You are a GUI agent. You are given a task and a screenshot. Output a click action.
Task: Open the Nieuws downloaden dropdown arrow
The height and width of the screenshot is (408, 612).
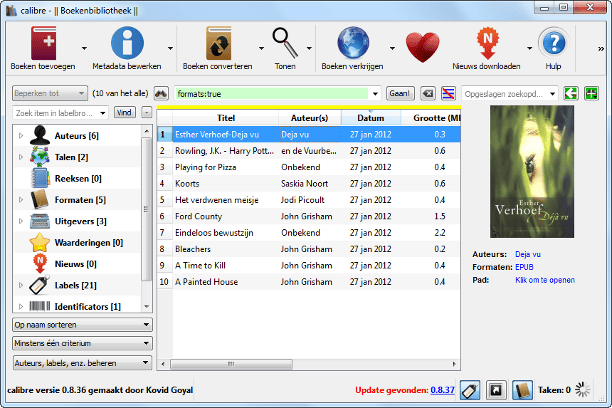pos(529,48)
